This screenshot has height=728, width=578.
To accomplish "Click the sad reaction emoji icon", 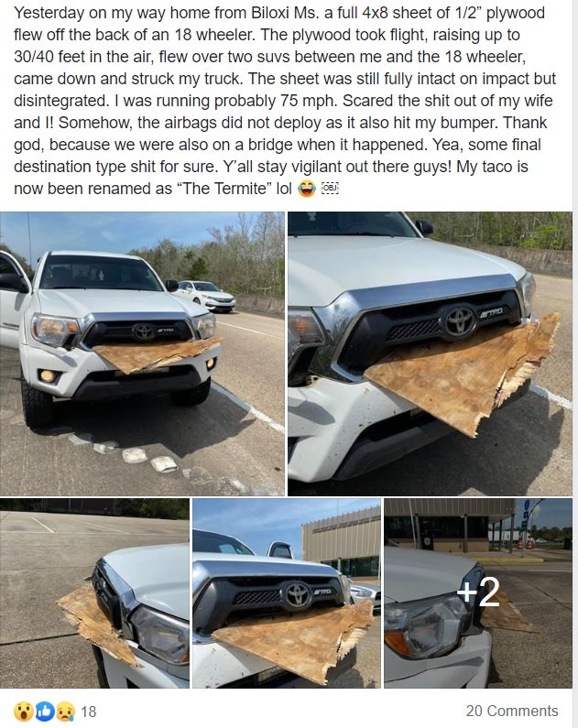I will point(65,712).
